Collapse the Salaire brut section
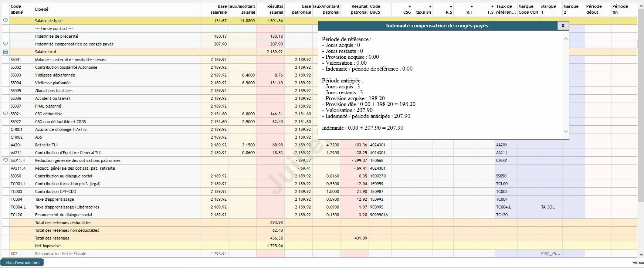The width and height of the screenshot is (644, 268). (x=6, y=52)
